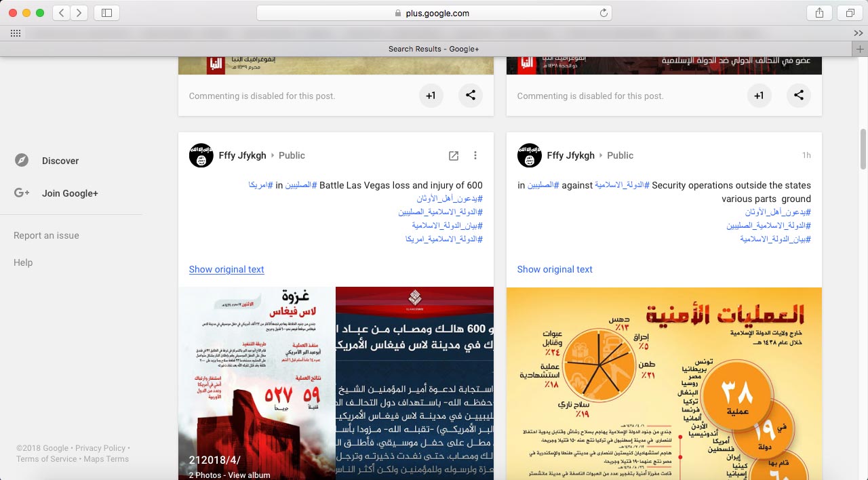The height and width of the screenshot is (480, 868).
Task: Click Show original text on left post
Action: 226,269
